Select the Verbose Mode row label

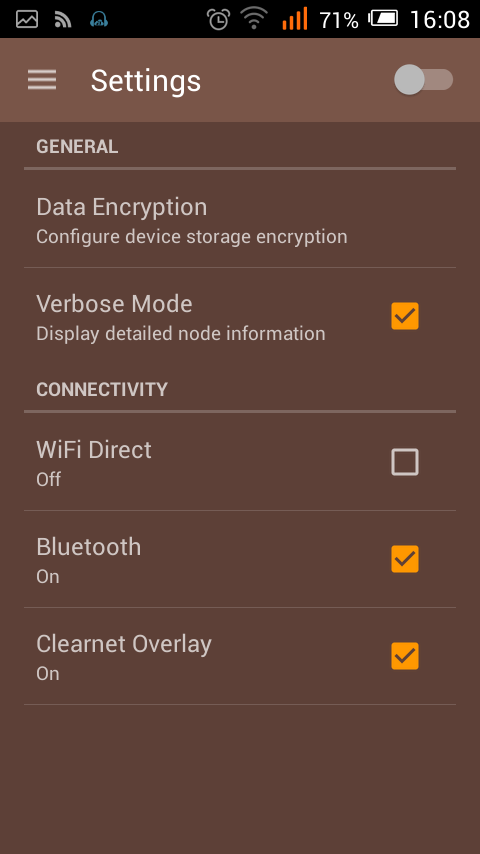[x=114, y=304]
